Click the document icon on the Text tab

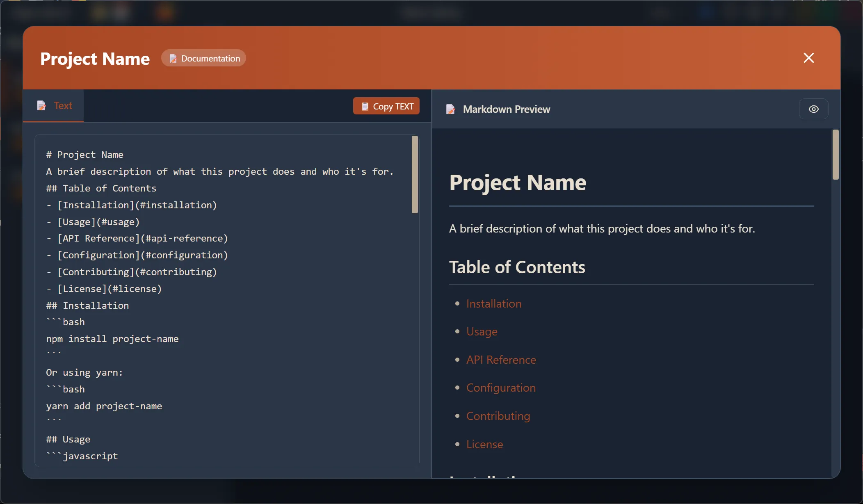click(41, 106)
